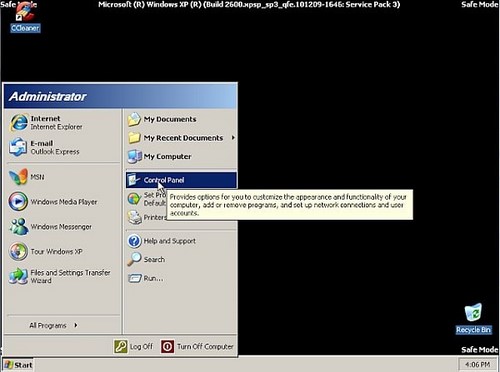500x372 pixels.
Task: Click the Windows Media Player icon
Action: click(18, 202)
